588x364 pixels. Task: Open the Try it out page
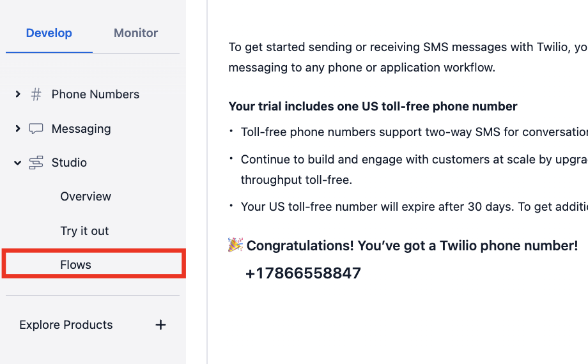point(84,231)
